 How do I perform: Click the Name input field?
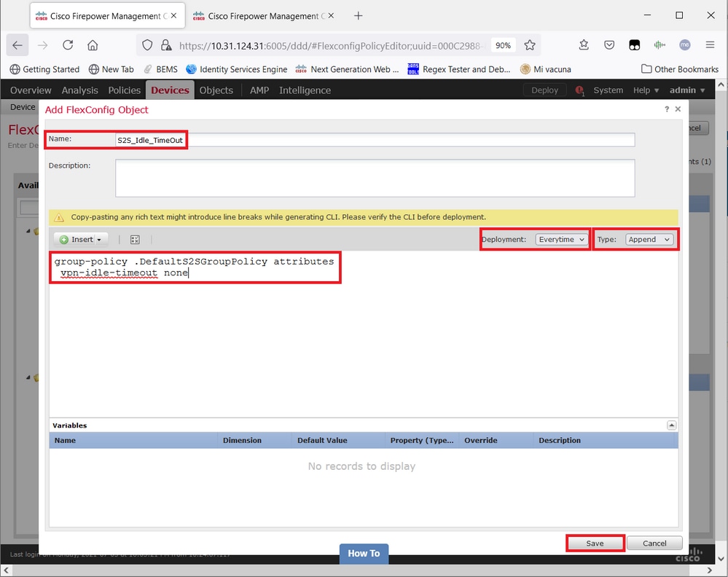[x=375, y=140]
